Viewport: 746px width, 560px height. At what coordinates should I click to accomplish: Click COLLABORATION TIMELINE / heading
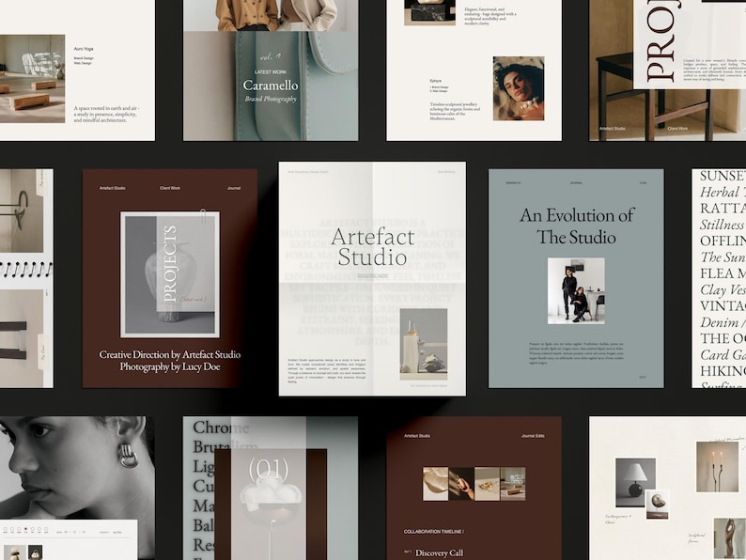434,532
